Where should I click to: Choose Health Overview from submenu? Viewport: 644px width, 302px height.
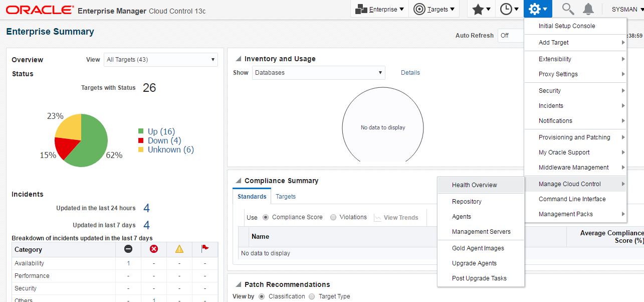[474, 185]
